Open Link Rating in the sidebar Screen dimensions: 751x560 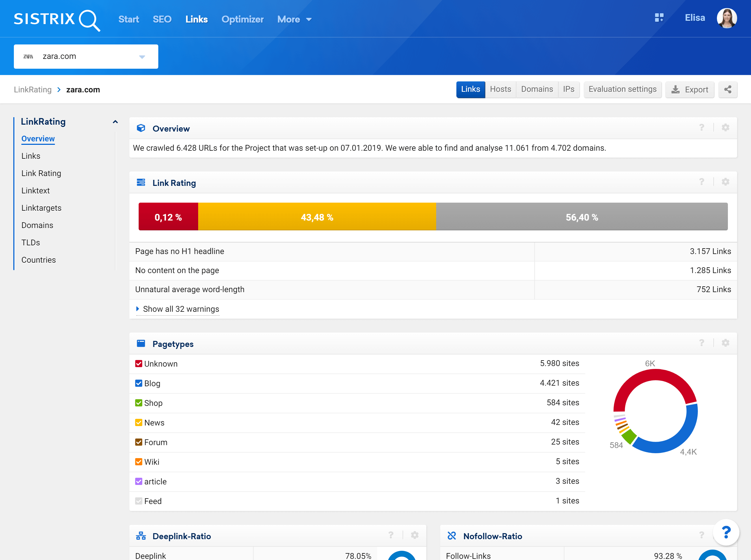coord(41,173)
